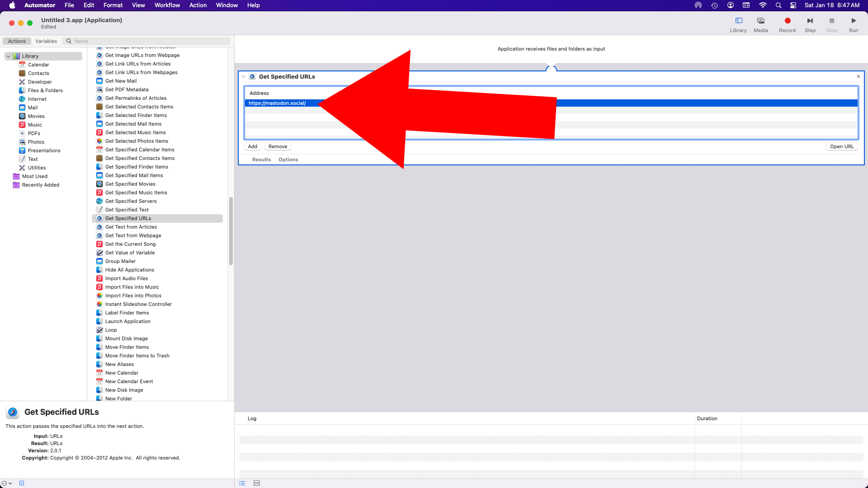Image resolution: width=868 pixels, height=488 pixels.
Task: Open the Format menu
Action: [x=113, y=5]
